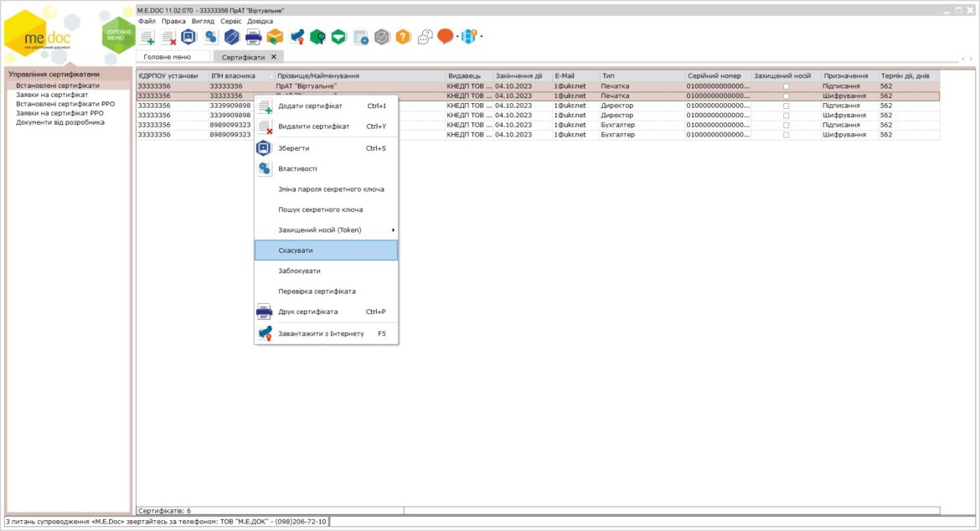980x531 pixels.
Task: Click the printer toolbar icon
Action: [253, 38]
